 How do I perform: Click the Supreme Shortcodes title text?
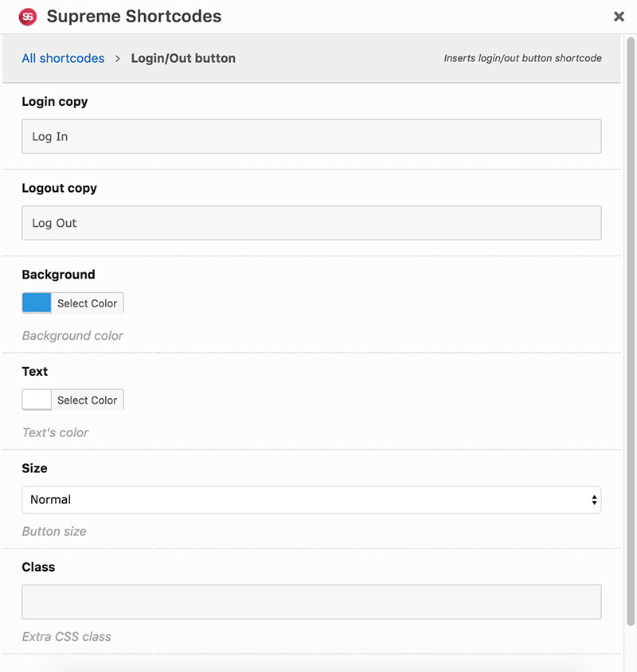[134, 17]
